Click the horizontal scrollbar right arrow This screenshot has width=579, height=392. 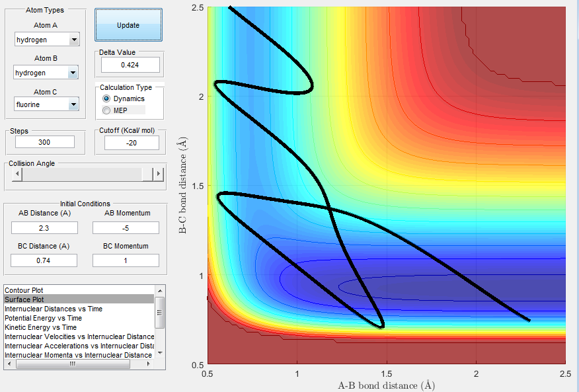click(x=149, y=364)
